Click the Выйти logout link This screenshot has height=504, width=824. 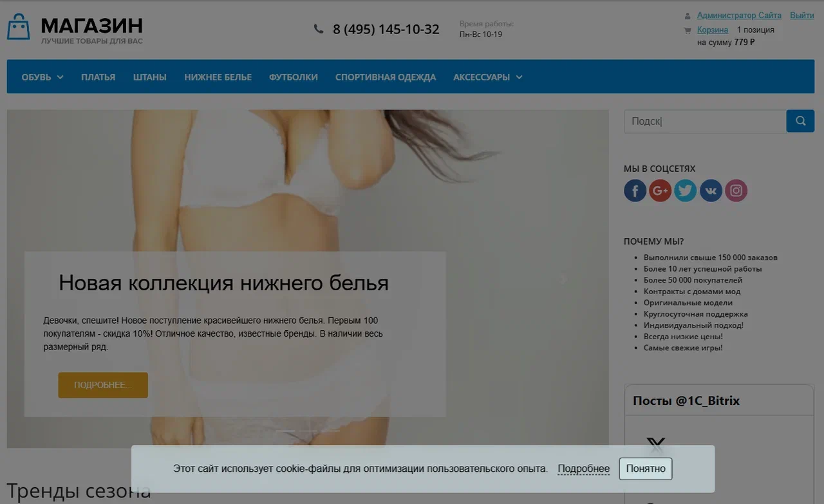[801, 15]
